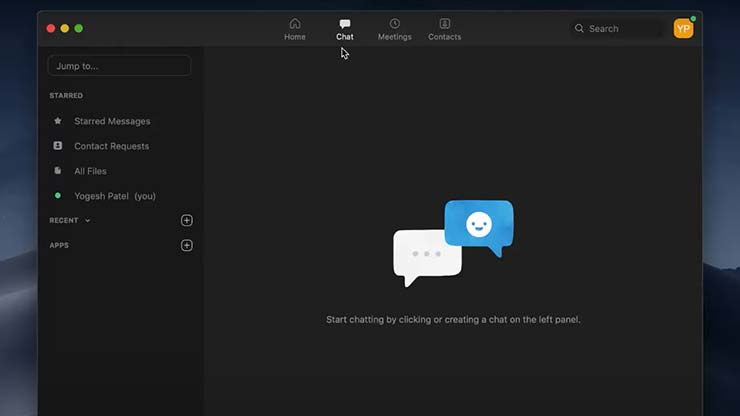Switch to the Meetings tab

(395, 29)
